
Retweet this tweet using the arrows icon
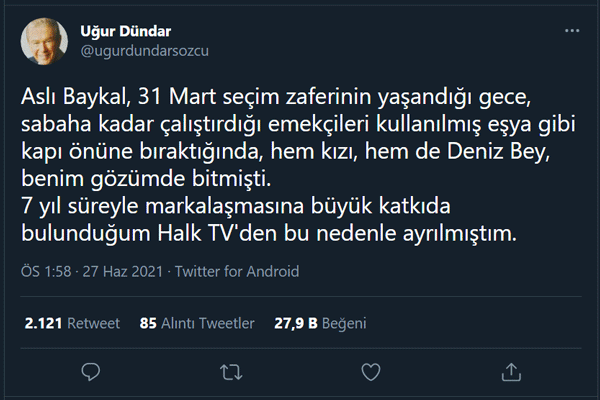230,372
